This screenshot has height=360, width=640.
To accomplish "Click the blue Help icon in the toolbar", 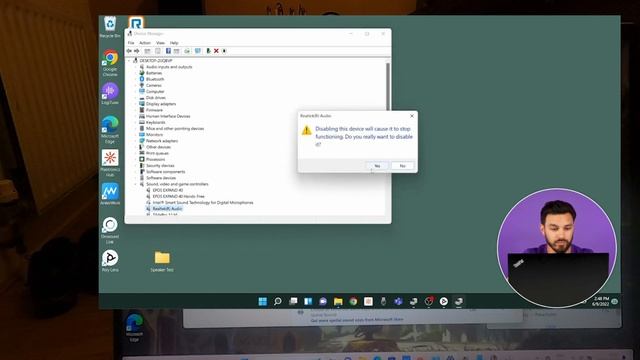I will pyautogui.click(x=168, y=51).
